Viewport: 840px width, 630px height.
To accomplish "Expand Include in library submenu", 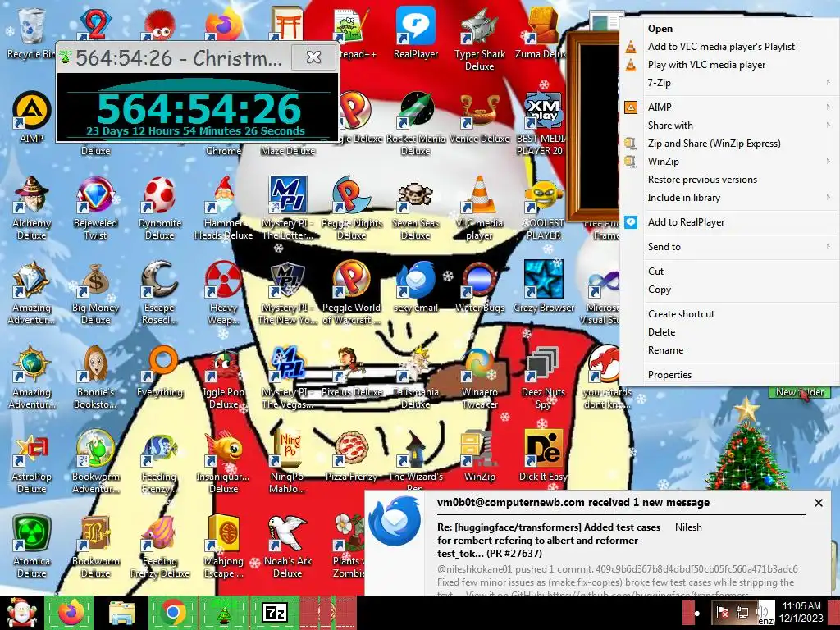I will (x=729, y=198).
